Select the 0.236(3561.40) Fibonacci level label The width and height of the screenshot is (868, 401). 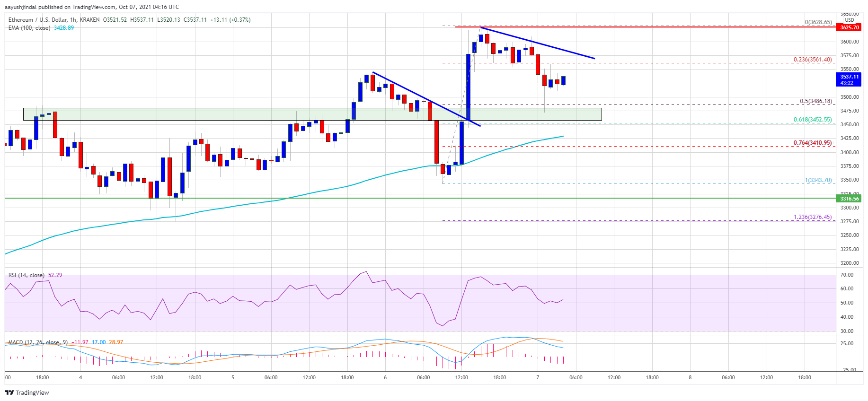(x=812, y=60)
